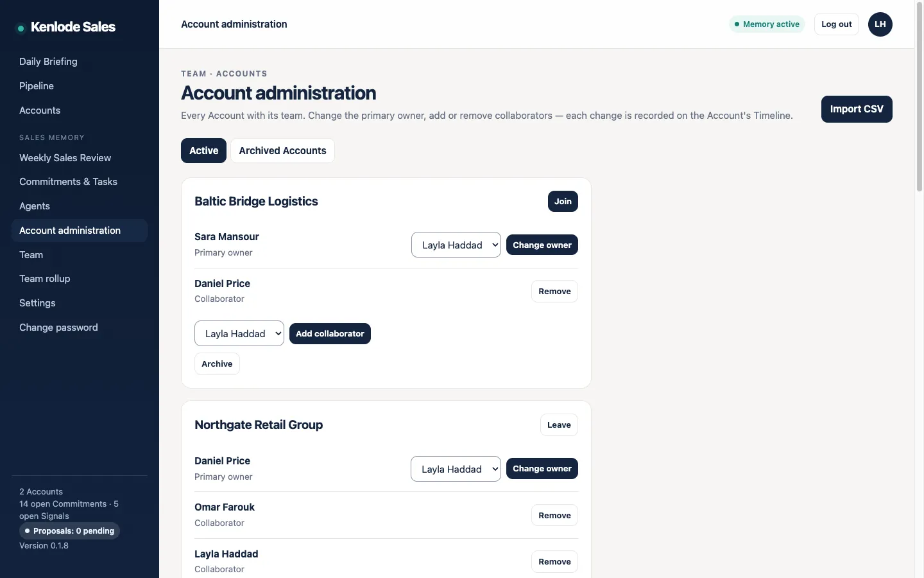924x578 pixels.
Task: Switch to Archived Accounts tab
Action: pyautogui.click(x=282, y=150)
